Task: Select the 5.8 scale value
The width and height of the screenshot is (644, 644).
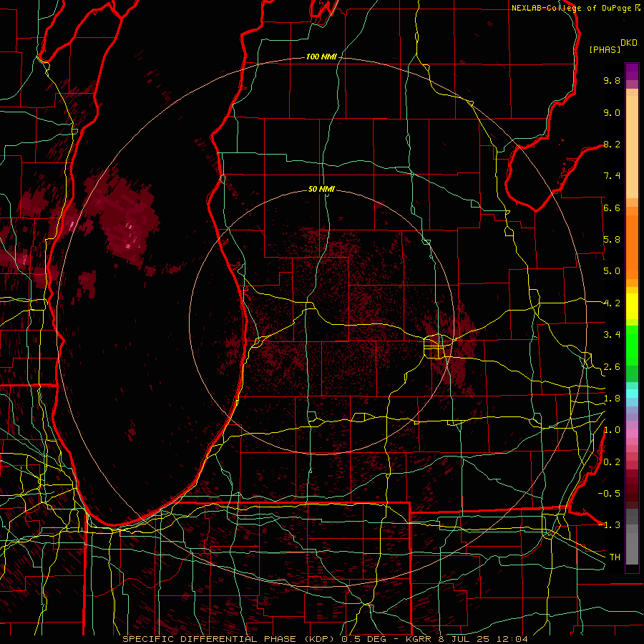Action: point(612,240)
